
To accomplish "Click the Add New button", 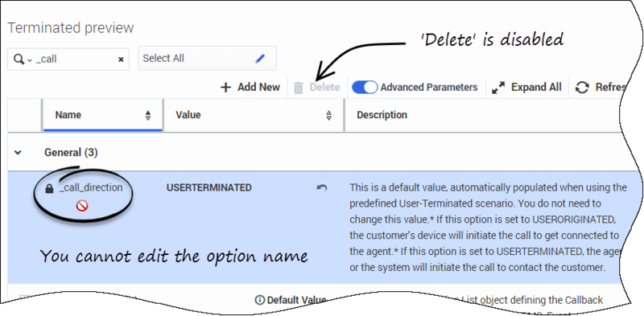I will tap(250, 88).
